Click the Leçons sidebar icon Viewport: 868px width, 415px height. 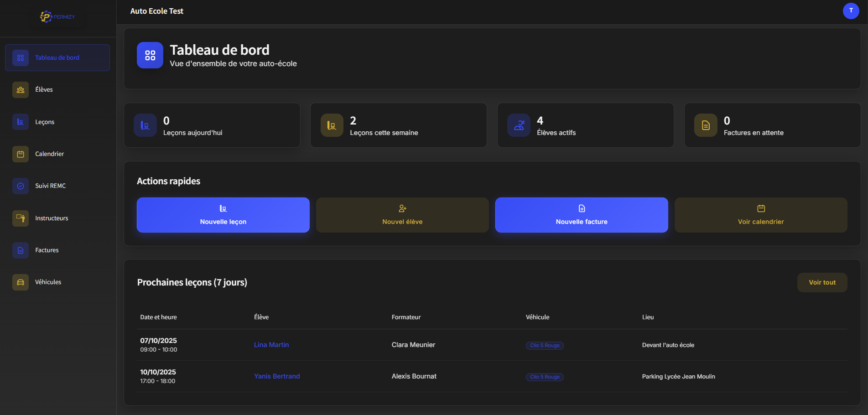pyautogui.click(x=21, y=122)
